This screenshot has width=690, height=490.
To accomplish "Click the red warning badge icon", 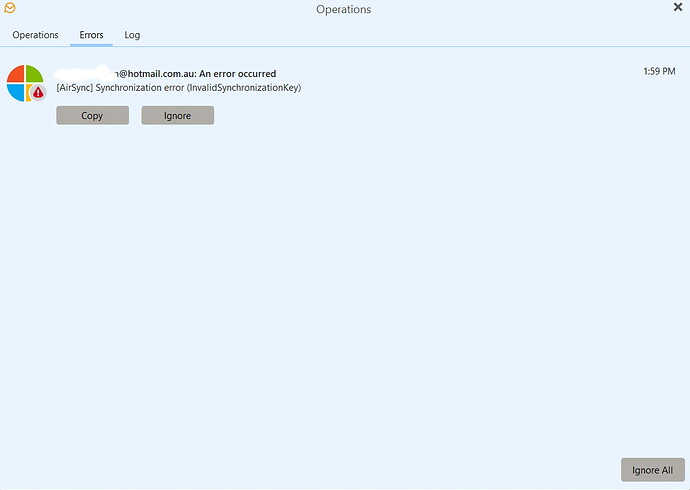I will click(x=38, y=92).
